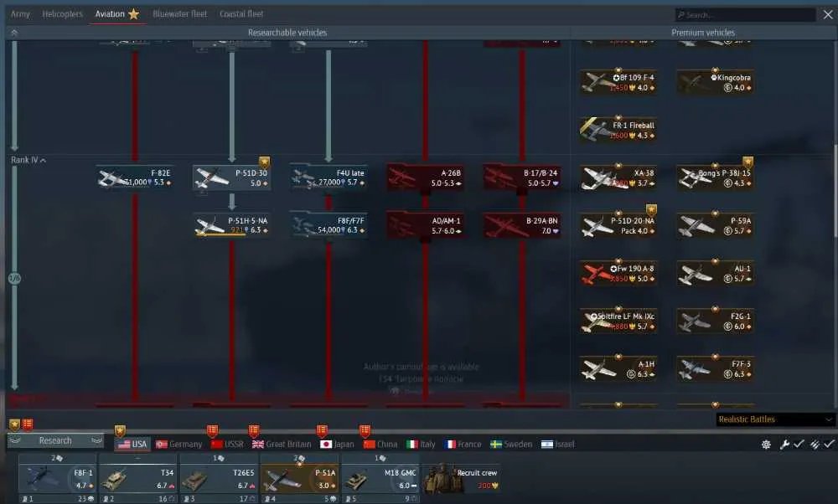
Task: Click the vehicle Search field
Action: pyautogui.click(x=745, y=15)
